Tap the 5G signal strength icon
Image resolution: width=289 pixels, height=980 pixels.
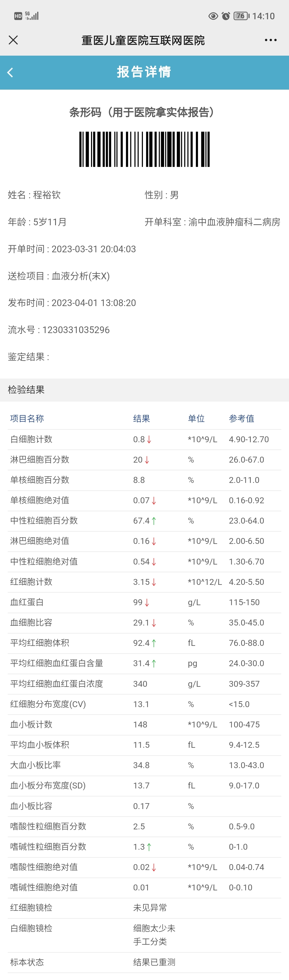[x=32, y=16]
